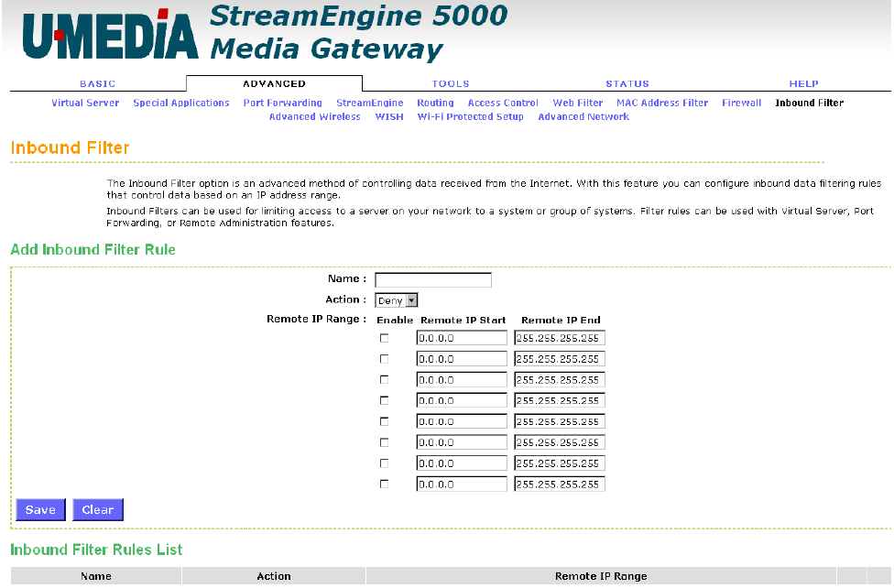This screenshot has width=894, height=588.
Task: Switch to the TOOLS tab
Action: tap(451, 84)
